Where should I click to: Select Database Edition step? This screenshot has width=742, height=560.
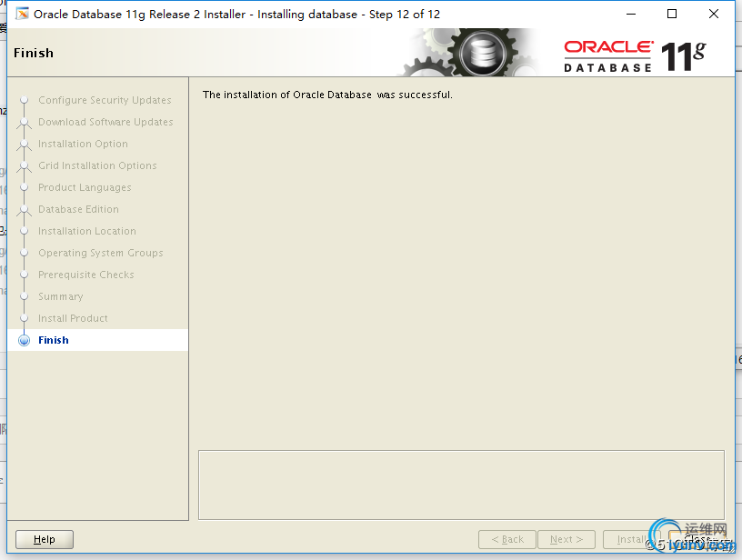tap(78, 209)
